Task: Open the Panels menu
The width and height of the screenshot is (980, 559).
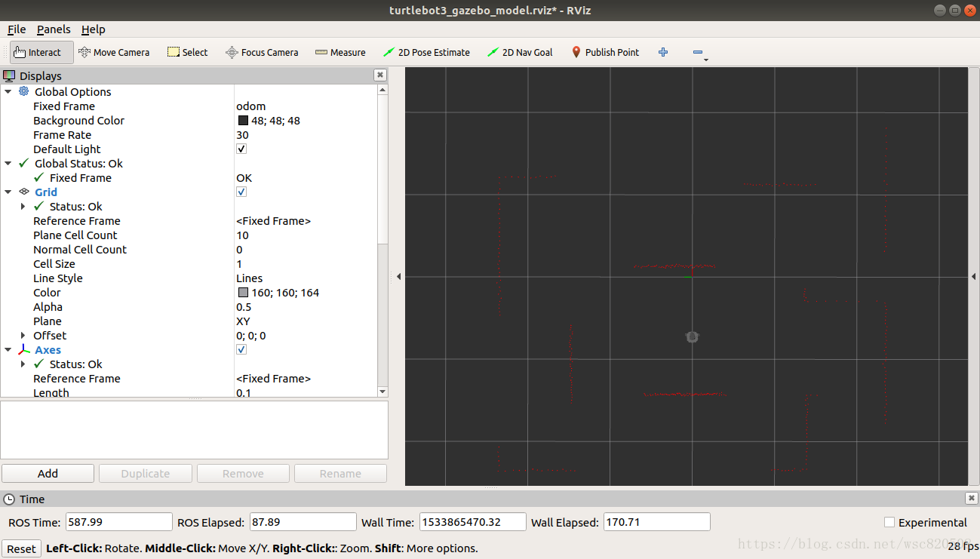Action: coord(54,29)
